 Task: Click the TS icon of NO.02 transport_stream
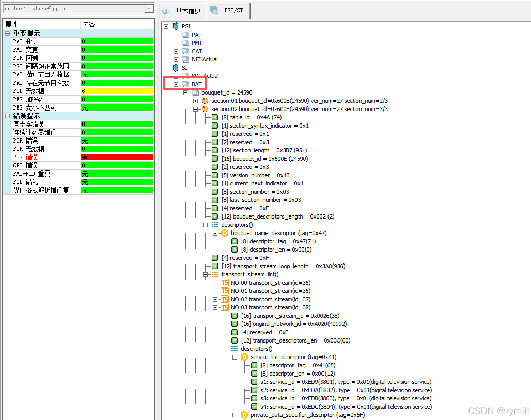click(225, 300)
